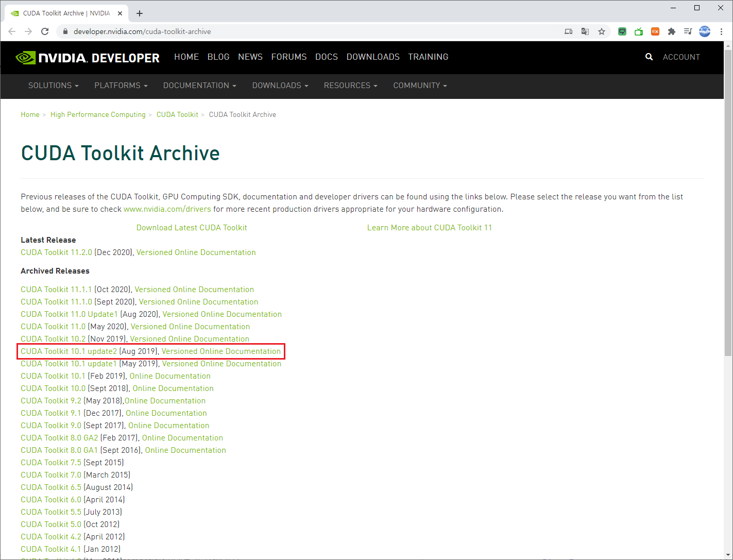The width and height of the screenshot is (733, 560).
Task: Open FORUMS in the top navigation
Action: (289, 57)
